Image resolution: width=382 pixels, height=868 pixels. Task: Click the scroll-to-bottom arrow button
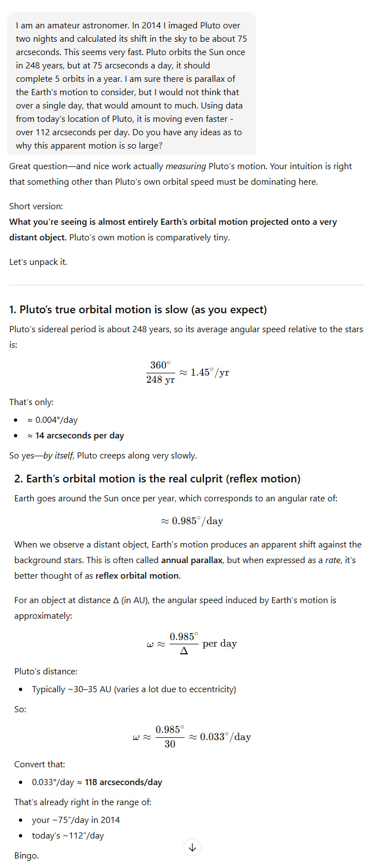(192, 847)
